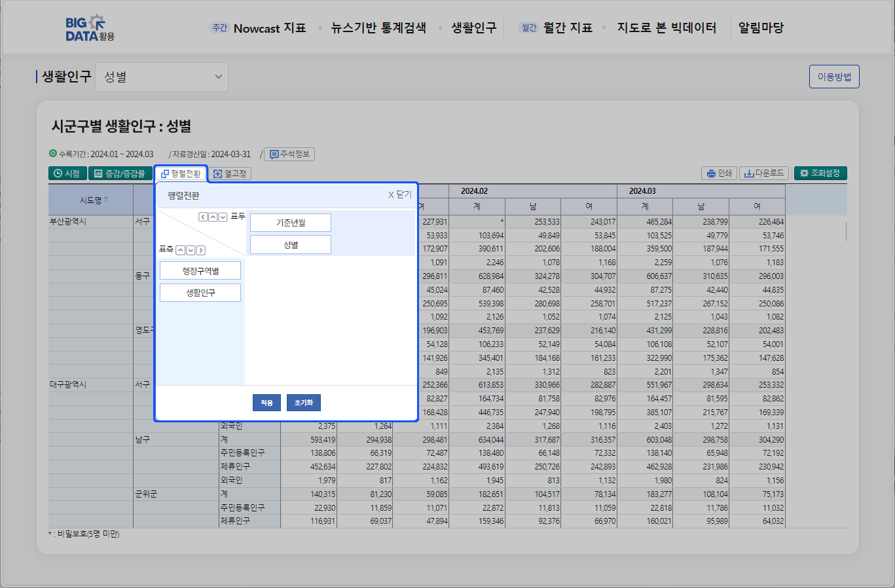The image size is (895, 588).
Task: Reset the layout with 초기화 button
Action: 303,403
